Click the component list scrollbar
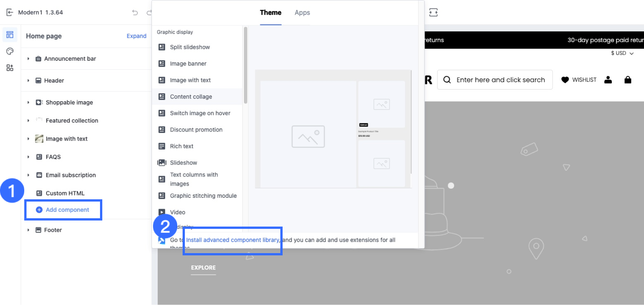This screenshot has width=644, height=305. point(245,65)
